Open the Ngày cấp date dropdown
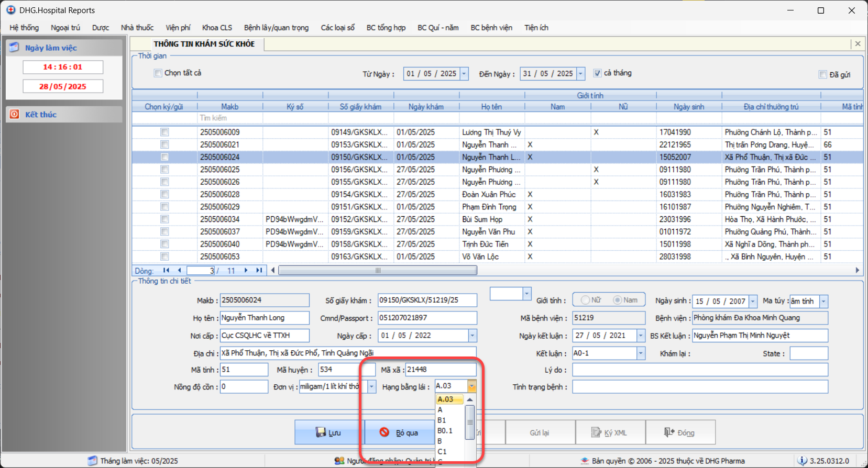This screenshot has height=468, width=868. [x=473, y=336]
